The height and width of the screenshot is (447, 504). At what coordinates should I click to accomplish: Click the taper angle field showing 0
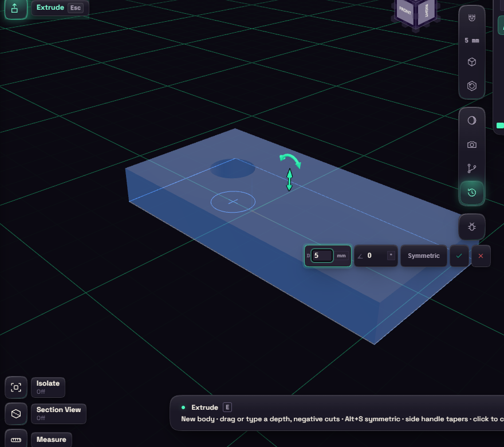pos(376,256)
